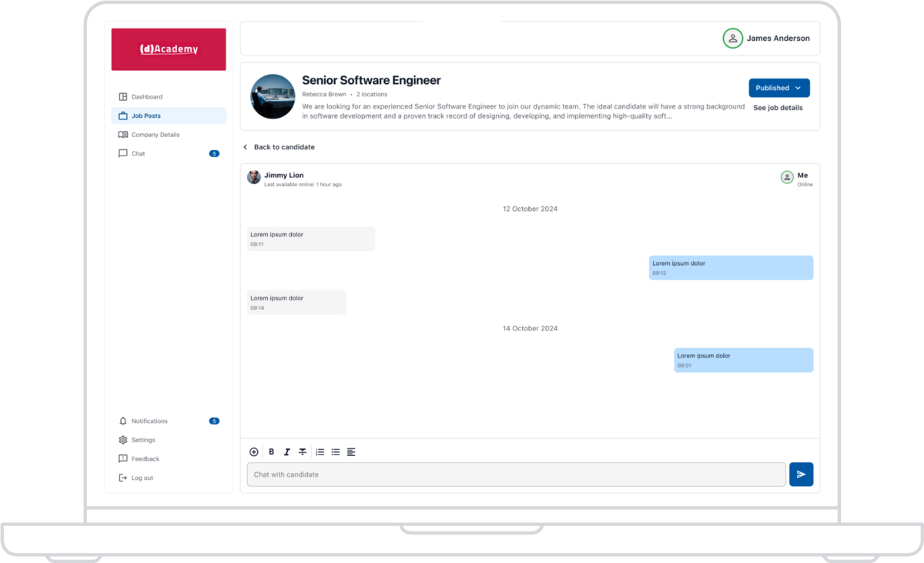The height and width of the screenshot is (563, 924).
Task: Toggle italic formatting in chat toolbar
Action: pos(286,452)
